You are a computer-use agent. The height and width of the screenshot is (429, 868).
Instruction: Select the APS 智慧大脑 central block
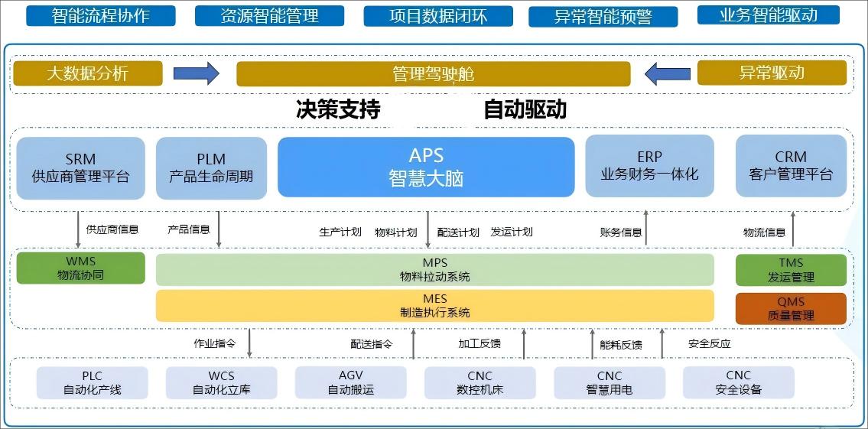426,167
